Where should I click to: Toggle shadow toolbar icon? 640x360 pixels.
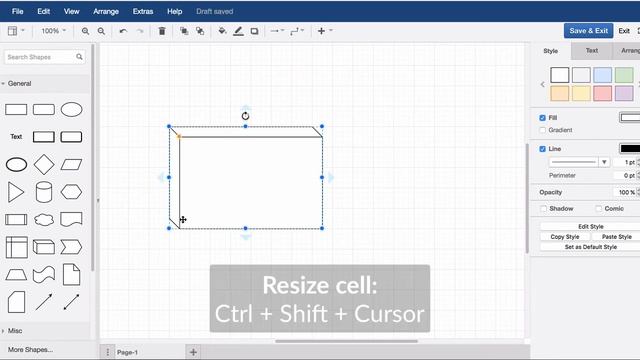[254, 31]
